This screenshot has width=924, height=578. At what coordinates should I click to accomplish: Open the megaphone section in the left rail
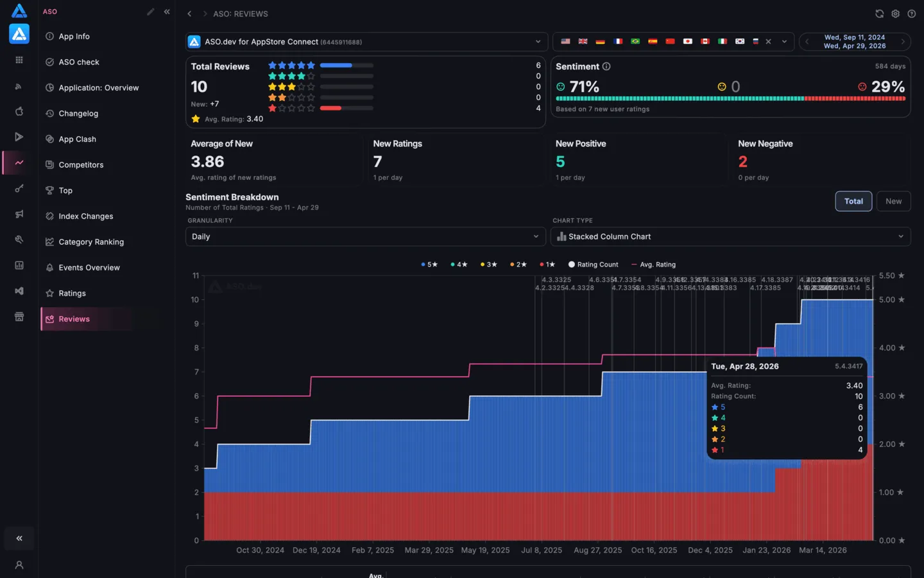pyautogui.click(x=19, y=214)
